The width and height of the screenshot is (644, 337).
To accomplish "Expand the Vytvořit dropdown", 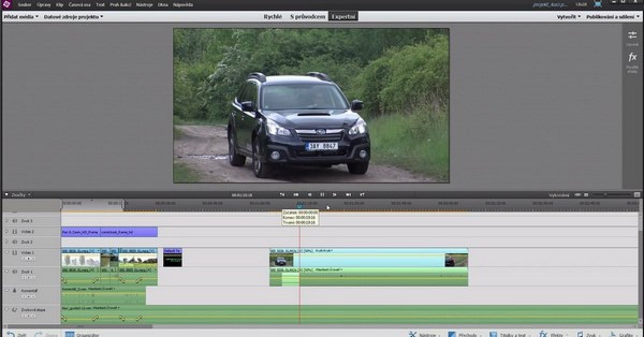I will (569, 17).
